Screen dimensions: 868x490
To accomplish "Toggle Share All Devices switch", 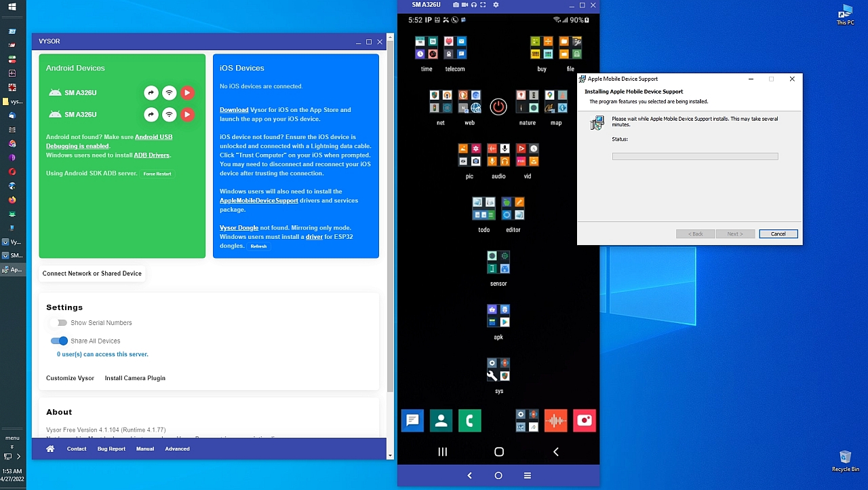I will tap(60, 341).
